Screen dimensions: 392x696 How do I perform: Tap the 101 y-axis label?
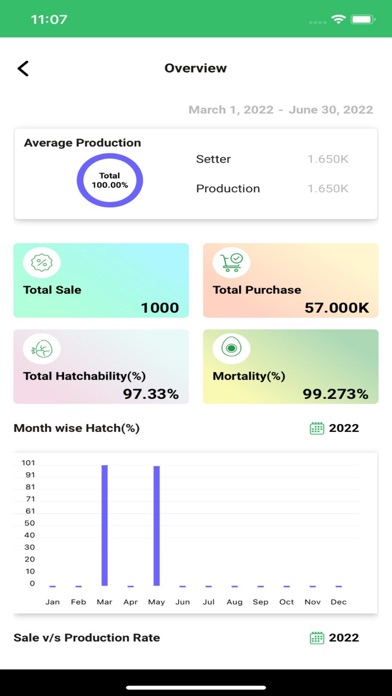(x=28, y=463)
